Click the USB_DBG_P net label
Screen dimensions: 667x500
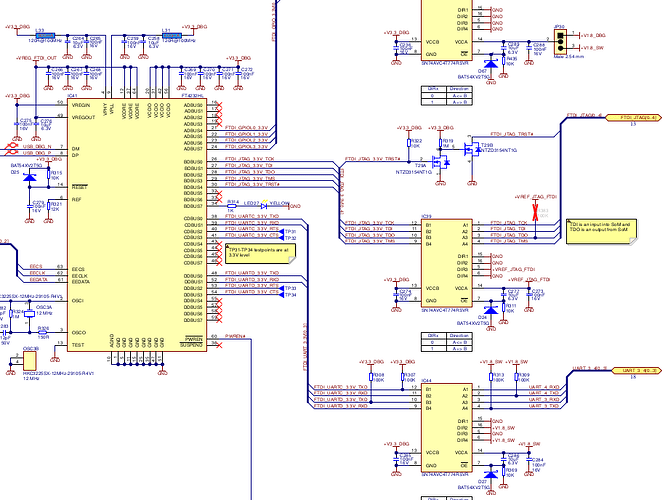click(37, 153)
